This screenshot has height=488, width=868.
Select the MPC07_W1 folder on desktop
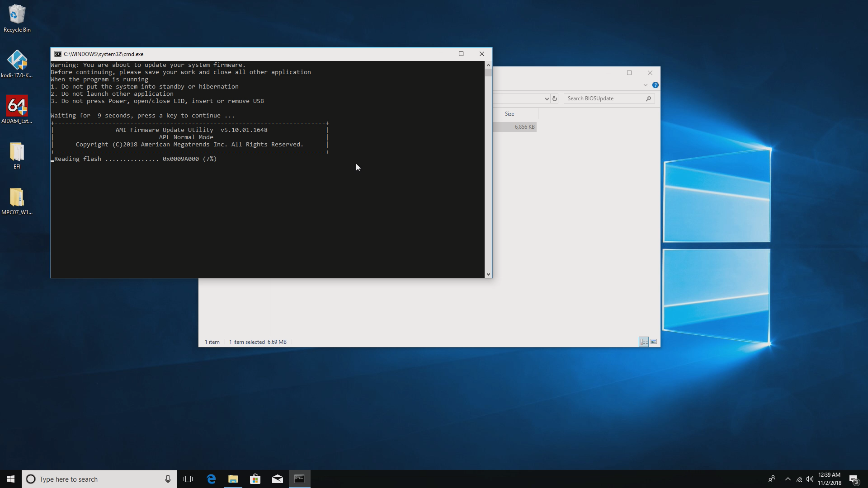pyautogui.click(x=17, y=201)
